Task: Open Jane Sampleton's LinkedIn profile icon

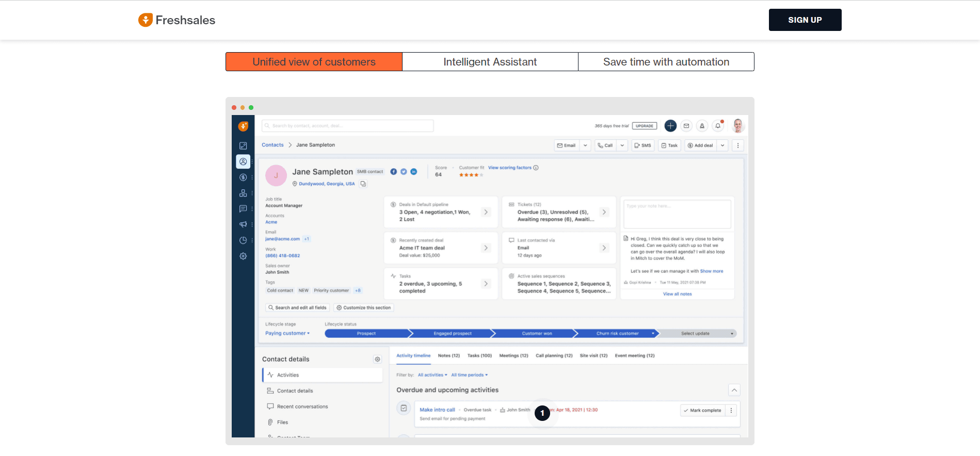Action: coord(414,172)
